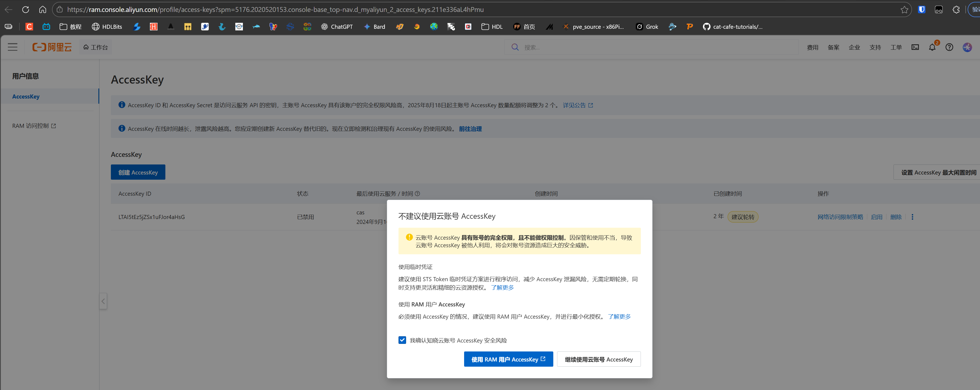Click the Aliyun logo
The height and width of the screenshot is (390, 980).
click(x=52, y=47)
